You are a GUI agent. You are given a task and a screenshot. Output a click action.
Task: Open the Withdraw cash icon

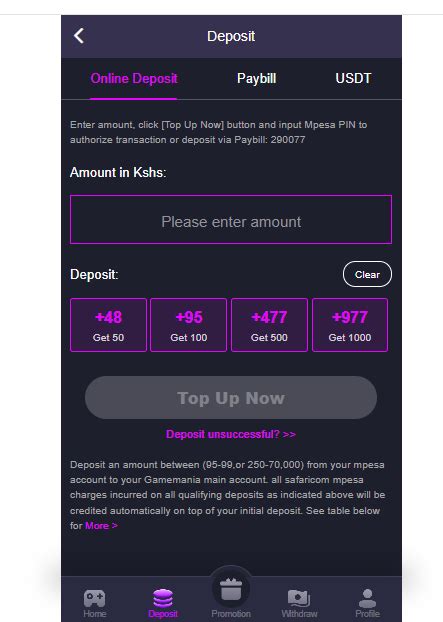click(299, 598)
